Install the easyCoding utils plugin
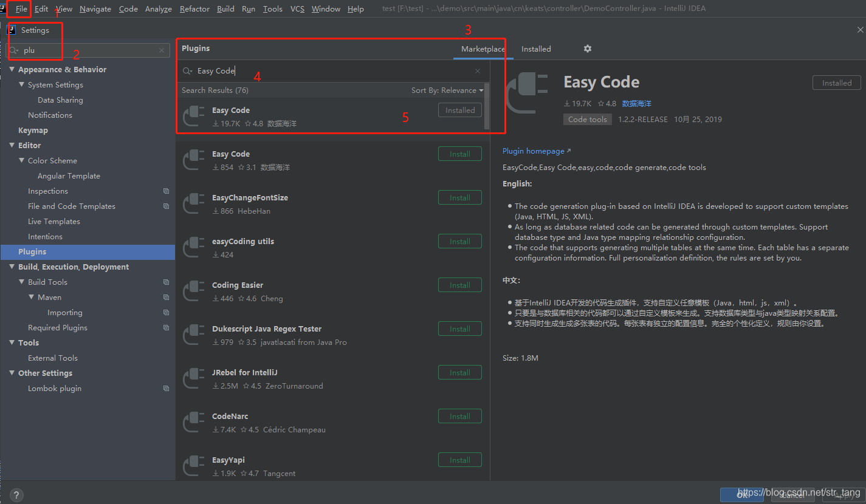Viewport: 866px width, 504px height. click(460, 242)
